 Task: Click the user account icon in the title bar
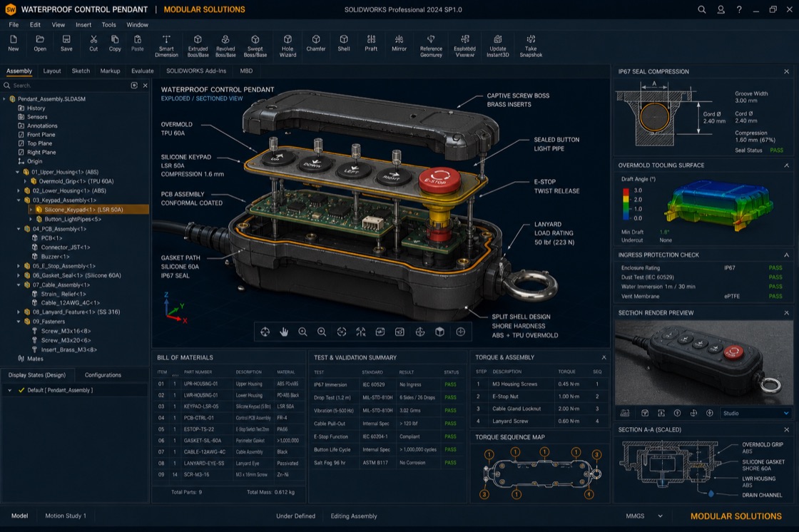(x=721, y=10)
